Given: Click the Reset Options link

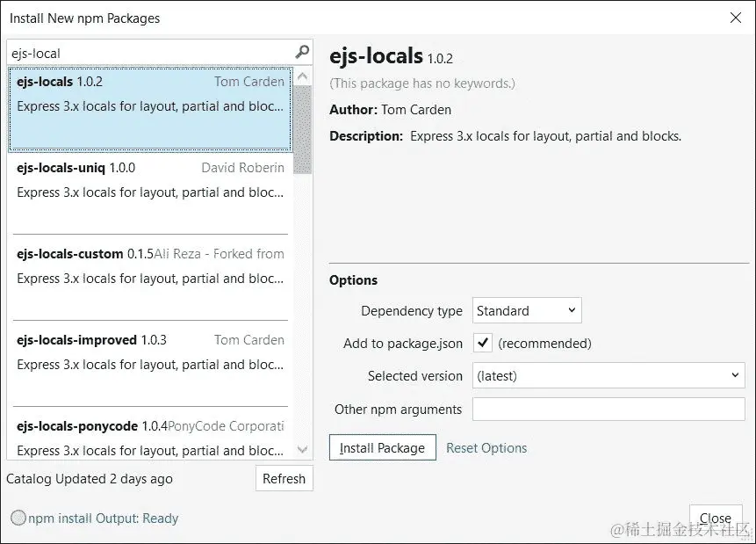Looking at the screenshot, I should click(486, 447).
